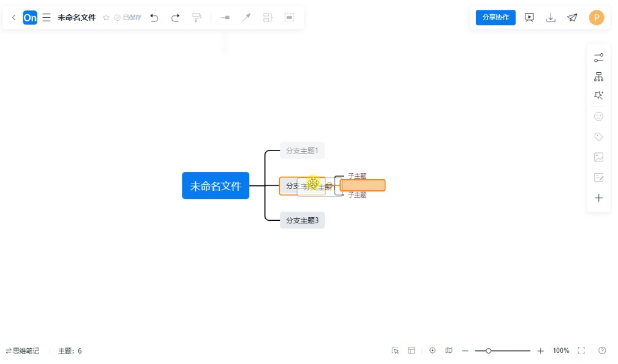
Task: Open the P user avatar menu
Action: pos(597,18)
